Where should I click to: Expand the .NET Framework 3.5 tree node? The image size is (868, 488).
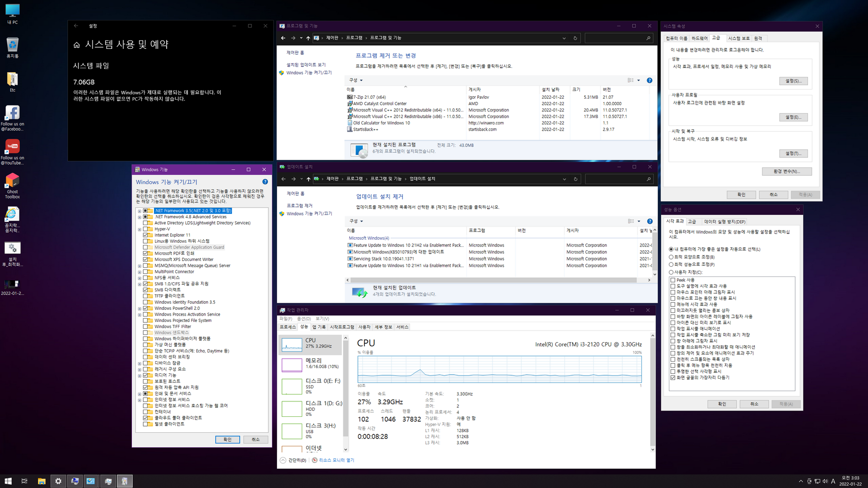click(139, 211)
